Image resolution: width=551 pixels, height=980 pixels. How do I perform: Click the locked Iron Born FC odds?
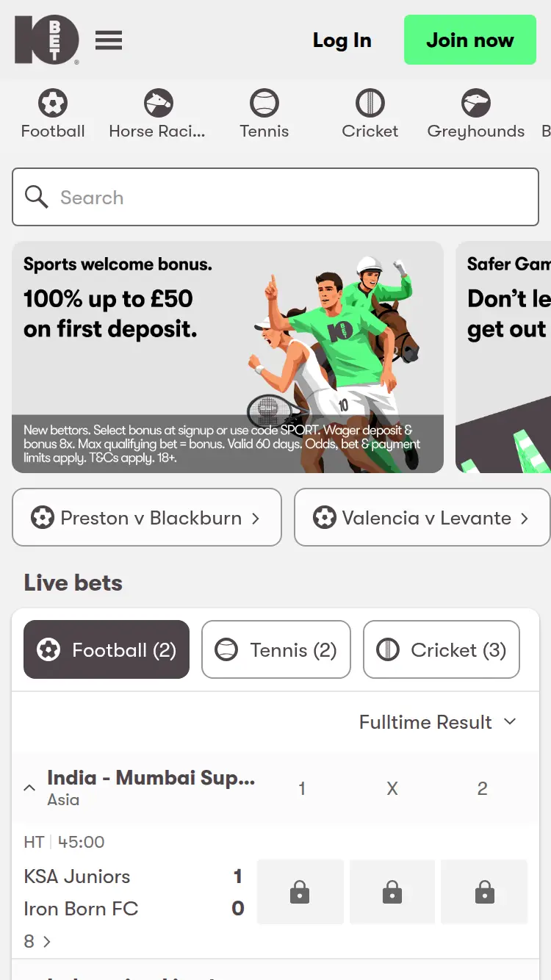(x=483, y=892)
